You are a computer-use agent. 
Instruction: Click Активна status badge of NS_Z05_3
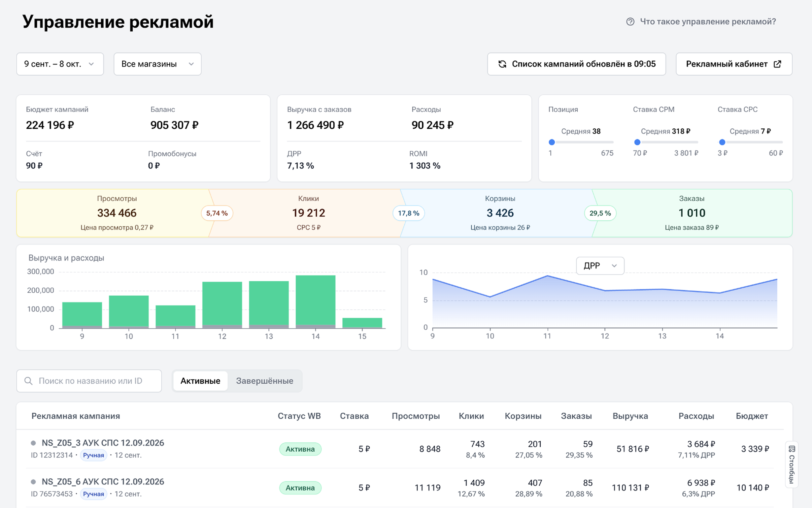pos(300,449)
